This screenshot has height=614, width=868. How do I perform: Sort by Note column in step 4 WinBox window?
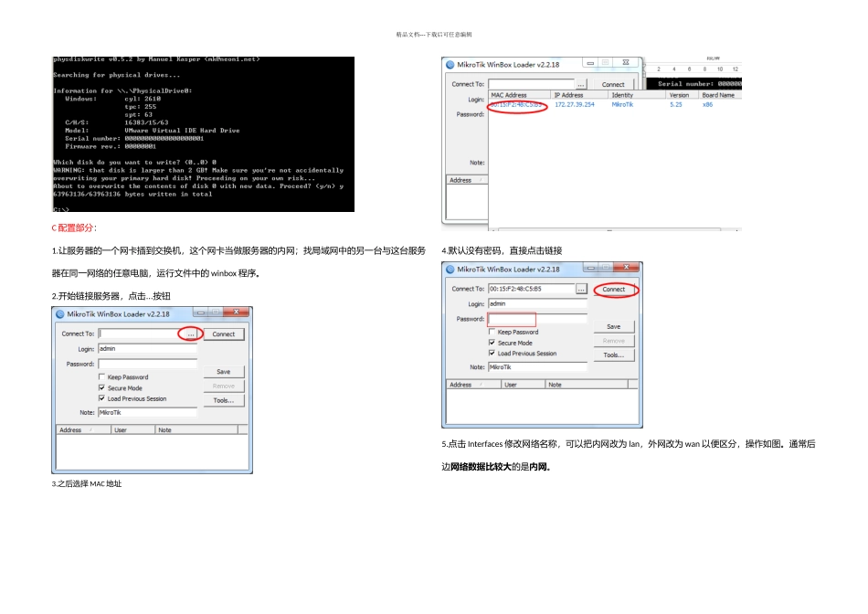[x=587, y=385]
